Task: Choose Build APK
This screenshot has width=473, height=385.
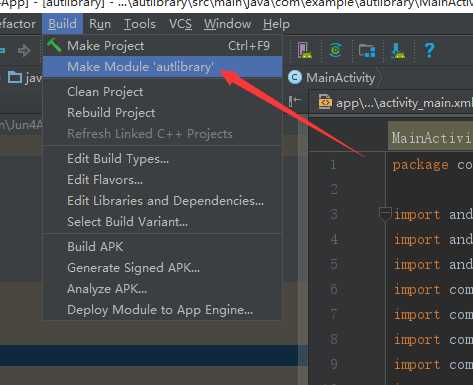Action: point(163,247)
